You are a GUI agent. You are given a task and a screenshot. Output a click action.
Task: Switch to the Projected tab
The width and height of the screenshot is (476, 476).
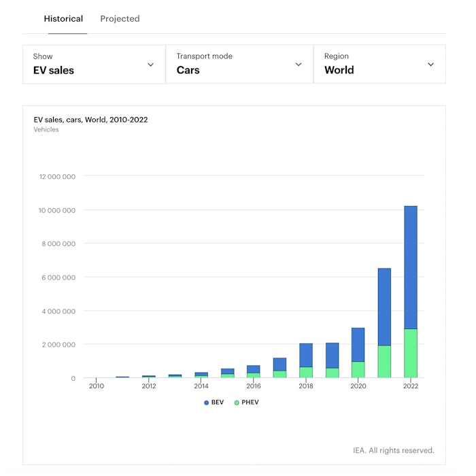tap(120, 19)
